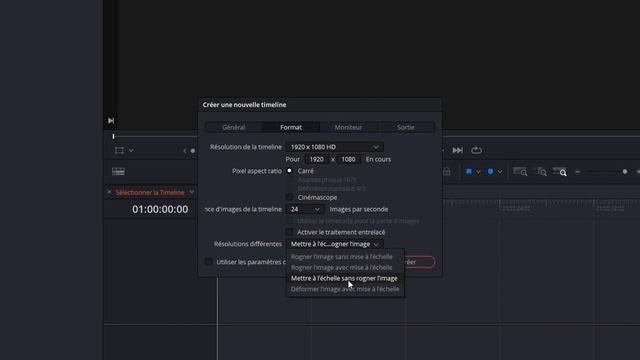Select the custom zoom magnifier icon
The width and height of the screenshot is (640, 360).
point(560,171)
